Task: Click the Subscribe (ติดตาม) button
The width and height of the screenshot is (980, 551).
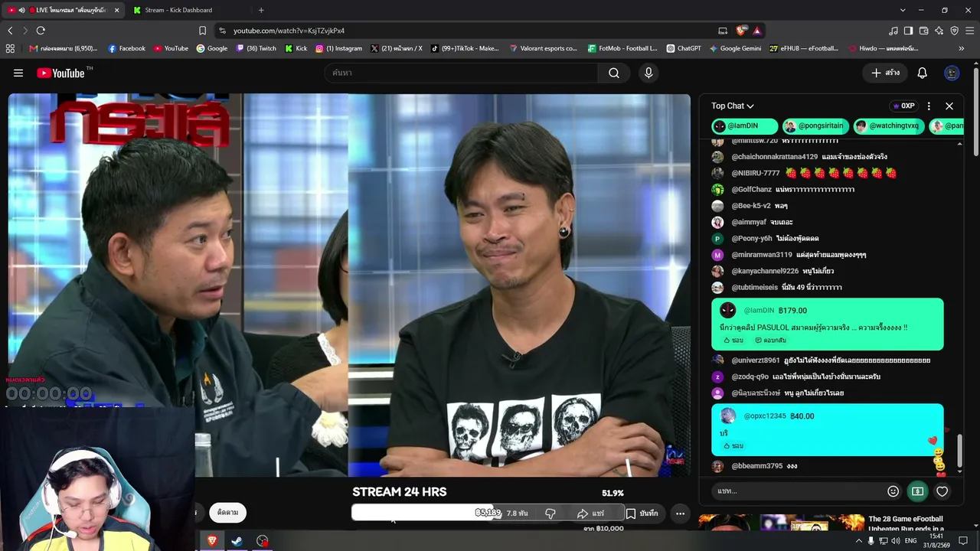Action: [227, 513]
